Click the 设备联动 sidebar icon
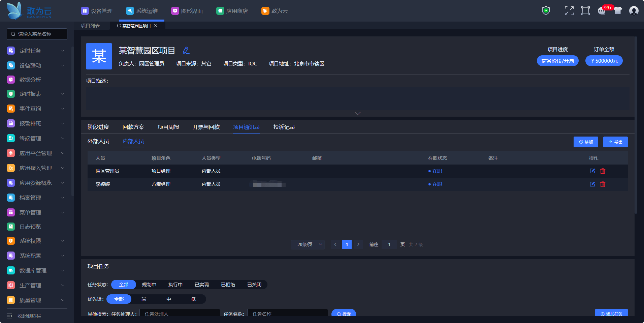This screenshot has width=644, height=323. 11,65
